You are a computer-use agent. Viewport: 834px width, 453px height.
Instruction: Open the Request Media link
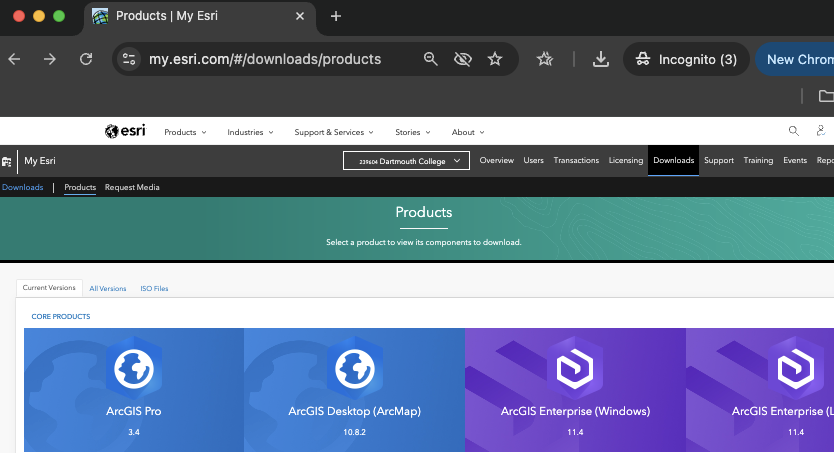click(x=132, y=187)
